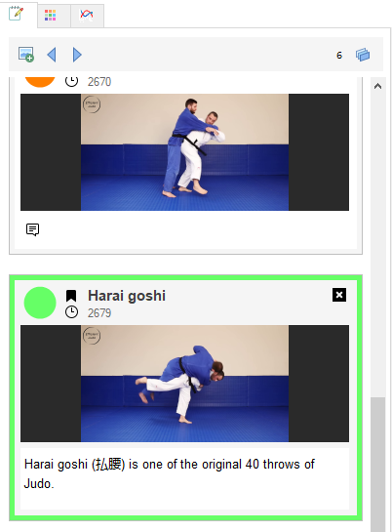Screen dimensions: 392x532
Task: Click the stacked cards collapse icon
Action: (x=363, y=55)
